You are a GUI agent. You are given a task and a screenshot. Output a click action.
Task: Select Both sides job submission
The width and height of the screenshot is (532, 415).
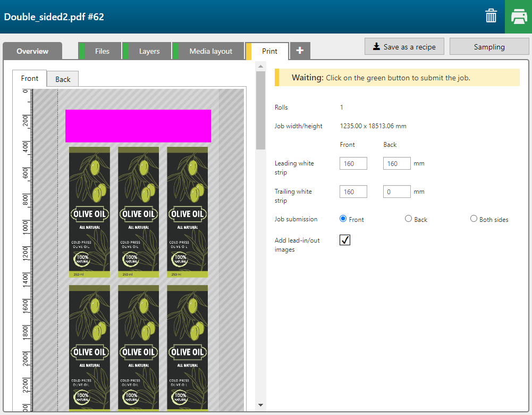pos(474,219)
